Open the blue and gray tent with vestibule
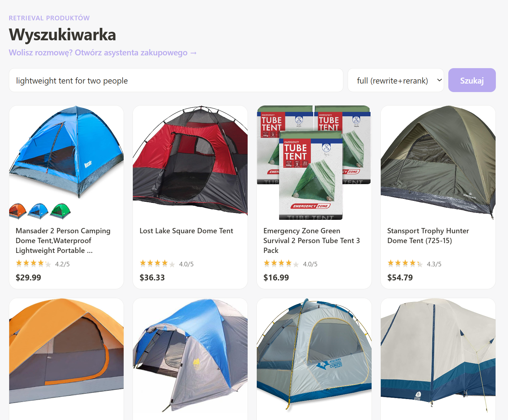The image size is (508, 420). click(x=190, y=355)
